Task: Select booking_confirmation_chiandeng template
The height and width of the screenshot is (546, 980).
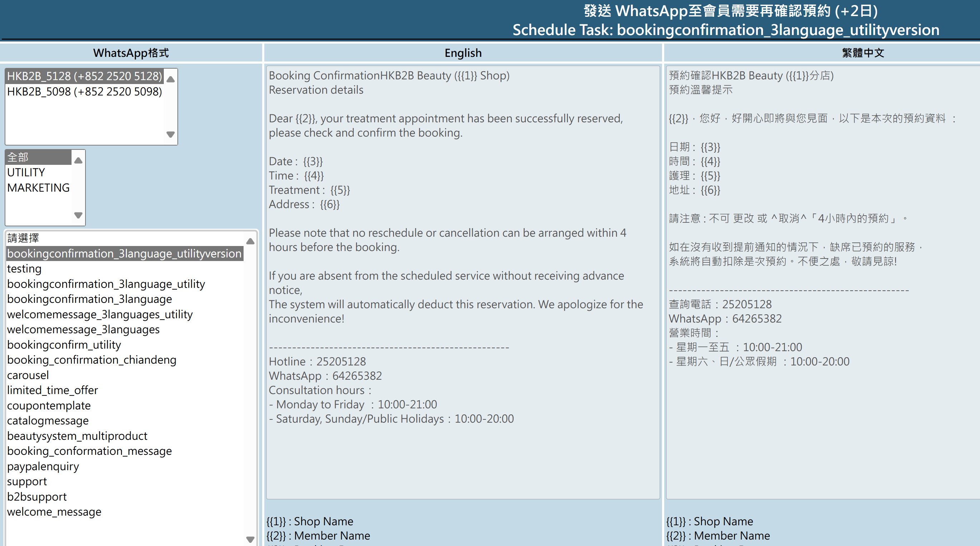Action: point(125,360)
